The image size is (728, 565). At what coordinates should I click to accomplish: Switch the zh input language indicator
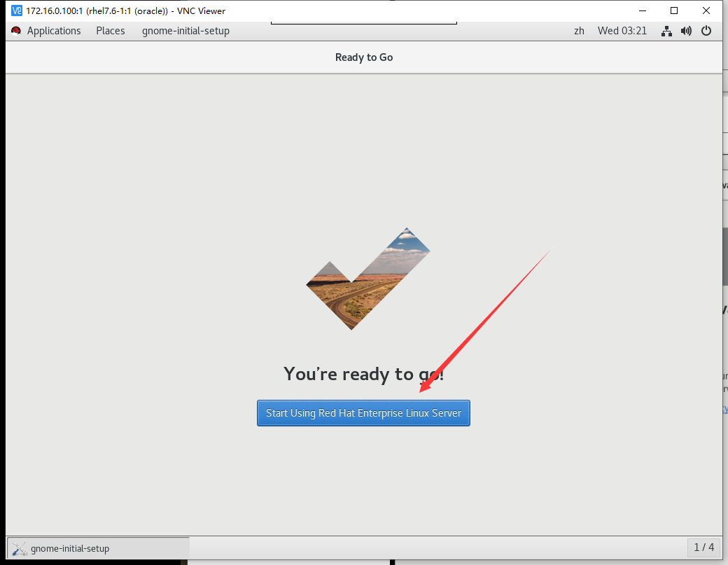pos(579,31)
